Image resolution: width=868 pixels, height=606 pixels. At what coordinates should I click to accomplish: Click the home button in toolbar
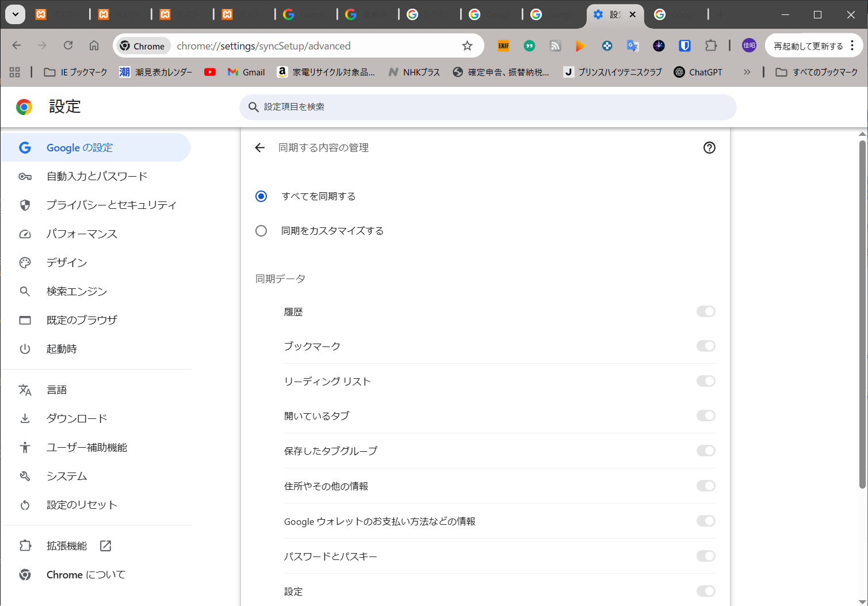click(x=94, y=45)
